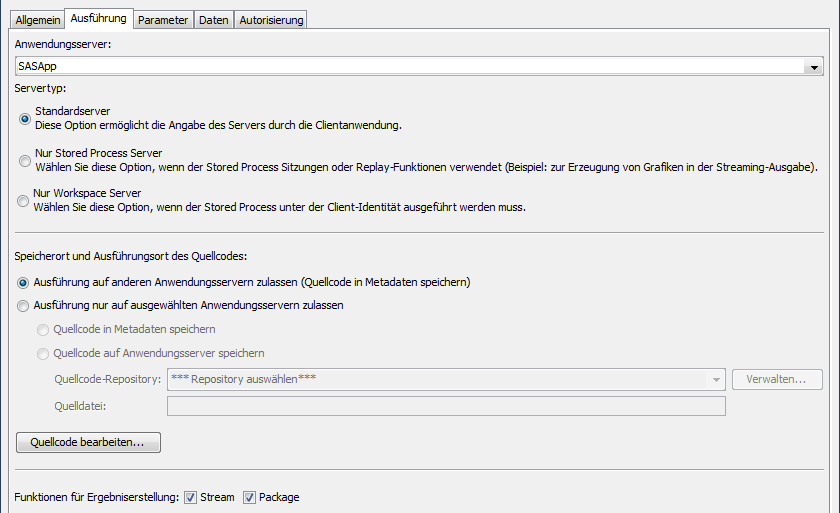This screenshot has height=513, width=840.
Task: Choose Ausführung nur auf ausgewählten Anwendungsservern
Action: click(x=23, y=306)
